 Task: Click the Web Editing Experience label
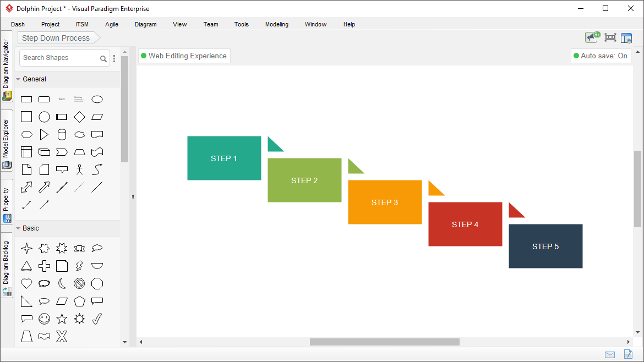tap(184, 56)
